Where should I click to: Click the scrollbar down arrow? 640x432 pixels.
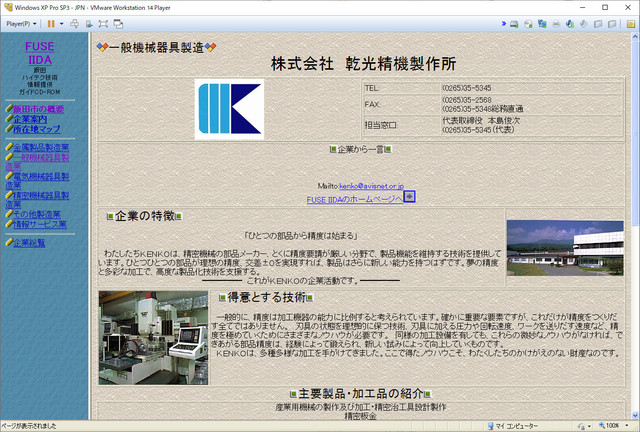(x=635, y=416)
